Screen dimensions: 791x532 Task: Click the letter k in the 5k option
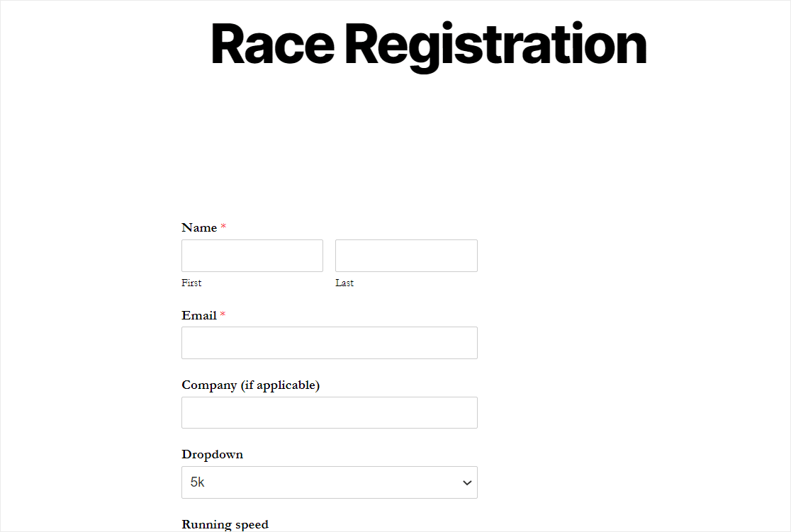point(201,482)
